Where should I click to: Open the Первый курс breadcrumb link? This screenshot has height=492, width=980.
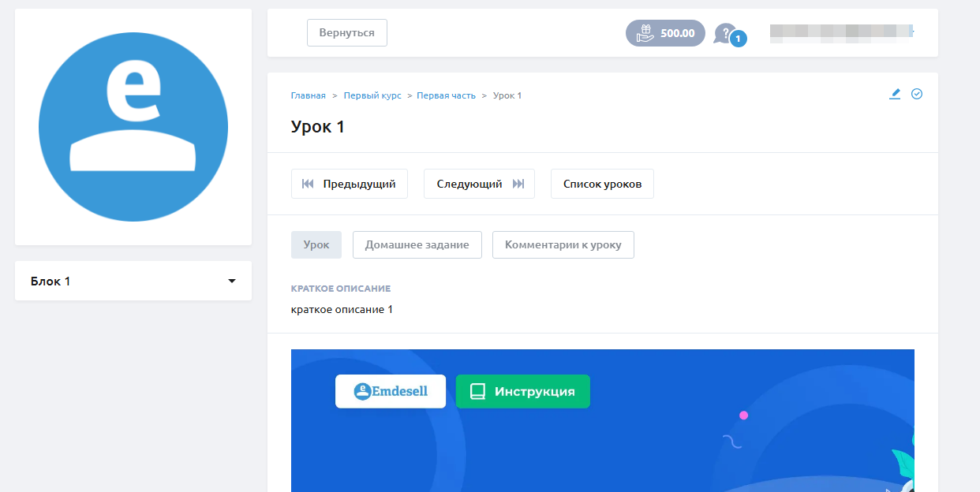[x=372, y=95]
